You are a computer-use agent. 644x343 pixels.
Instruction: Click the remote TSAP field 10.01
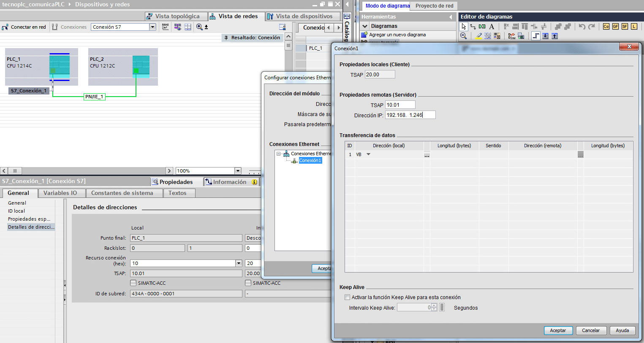coord(400,105)
